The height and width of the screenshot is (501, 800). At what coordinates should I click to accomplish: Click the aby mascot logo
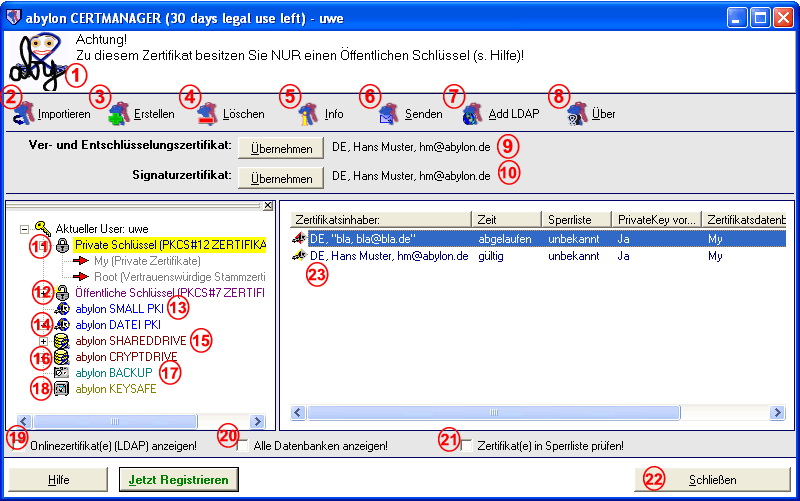pyautogui.click(x=38, y=62)
